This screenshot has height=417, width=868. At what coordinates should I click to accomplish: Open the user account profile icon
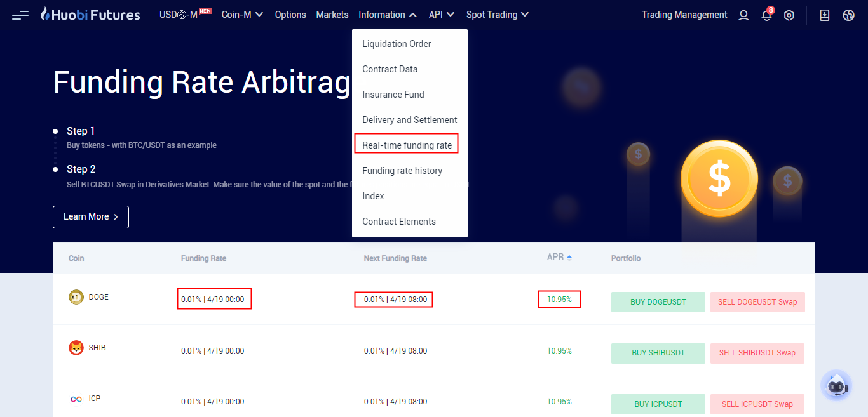[x=743, y=15]
